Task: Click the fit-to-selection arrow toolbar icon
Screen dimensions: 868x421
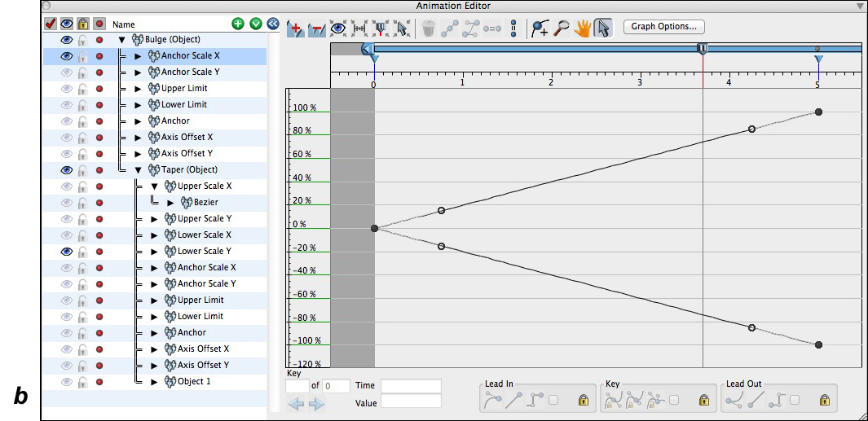Action: point(402,29)
